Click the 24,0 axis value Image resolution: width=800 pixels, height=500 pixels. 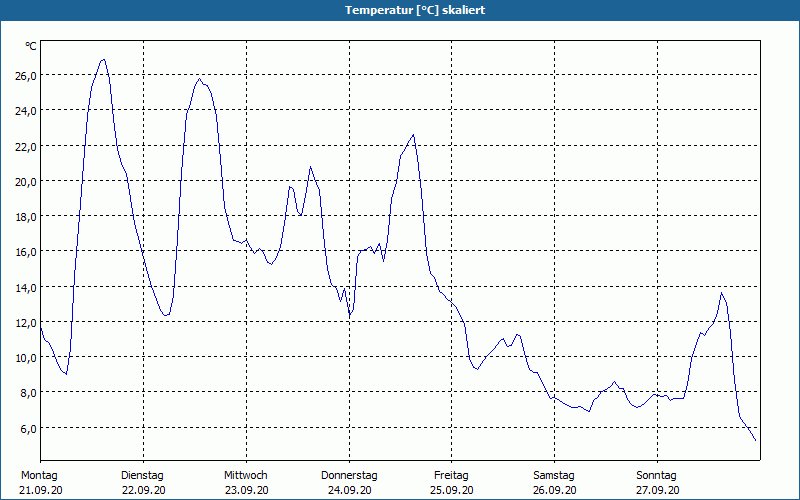tap(26, 111)
